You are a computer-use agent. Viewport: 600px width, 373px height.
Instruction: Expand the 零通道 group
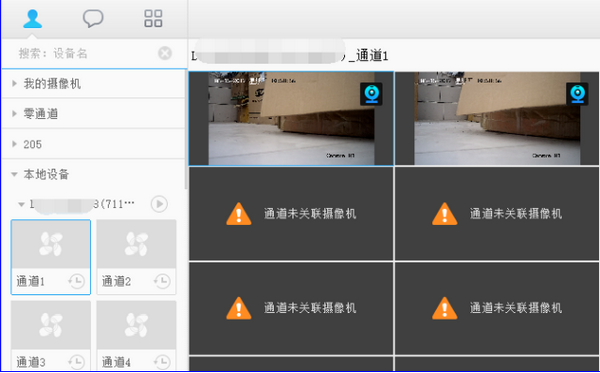pos(15,114)
